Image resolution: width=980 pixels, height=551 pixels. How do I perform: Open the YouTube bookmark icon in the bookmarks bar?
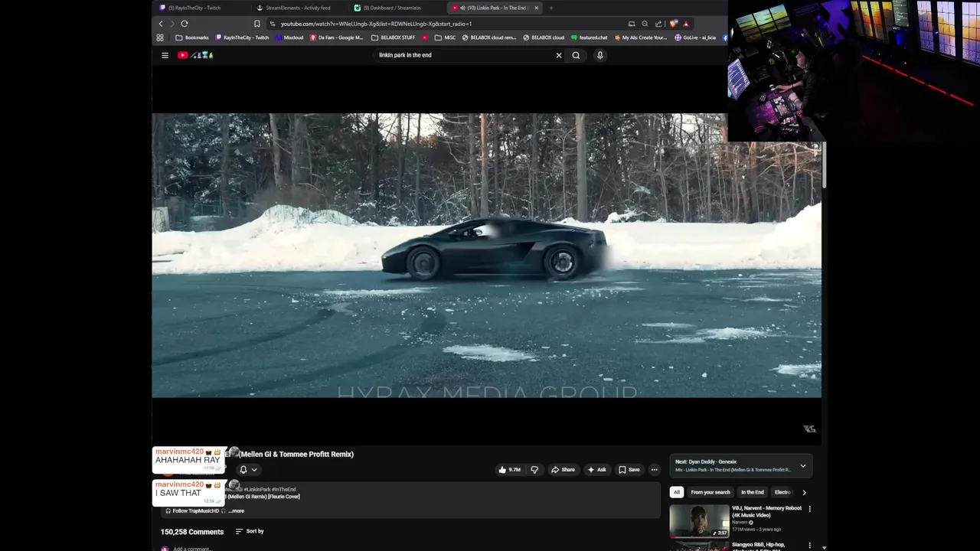click(425, 37)
